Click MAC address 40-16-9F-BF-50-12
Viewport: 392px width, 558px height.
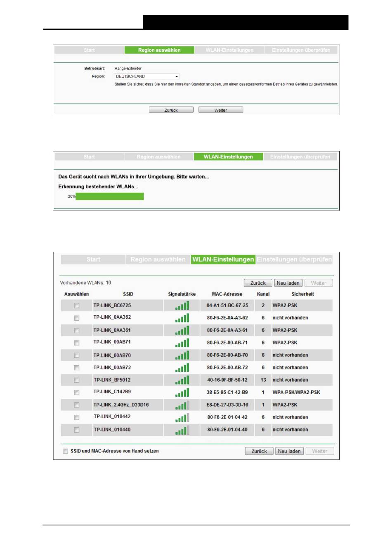pos(227,380)
